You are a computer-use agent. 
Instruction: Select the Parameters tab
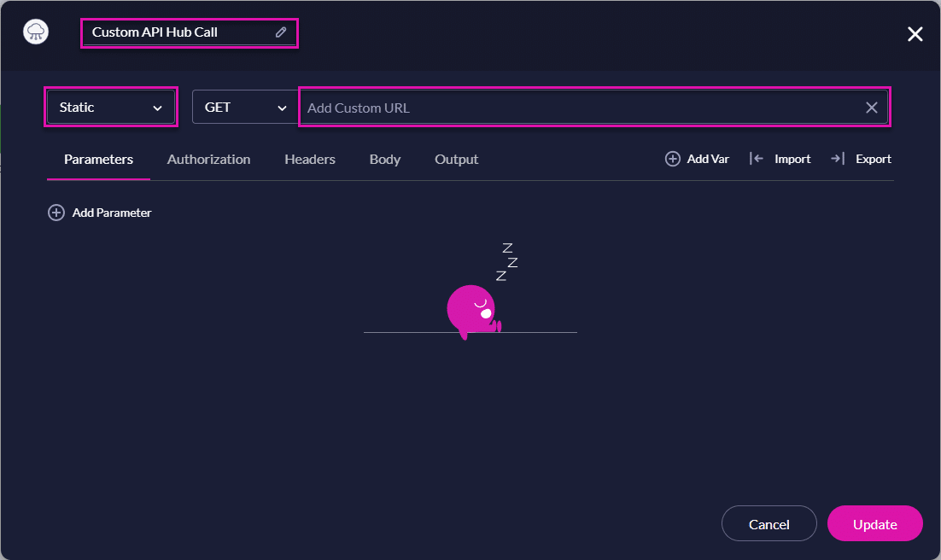(x=98, y=160)
